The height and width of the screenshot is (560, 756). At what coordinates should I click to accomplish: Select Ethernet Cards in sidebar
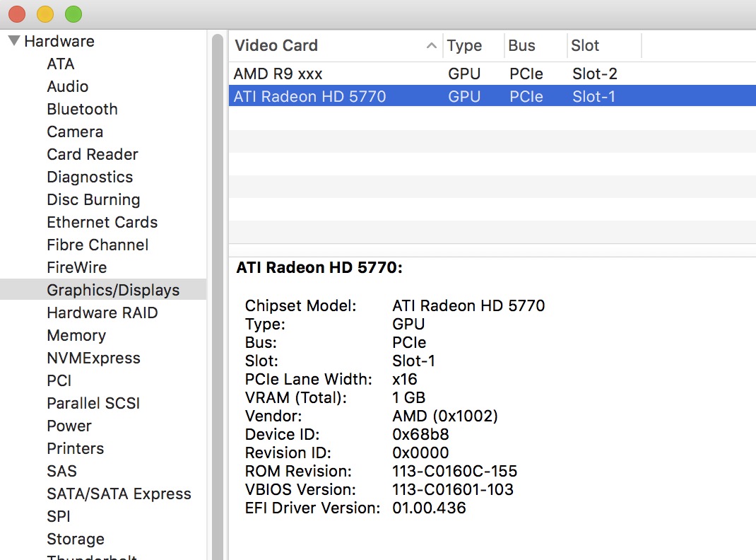pos(102,222)
